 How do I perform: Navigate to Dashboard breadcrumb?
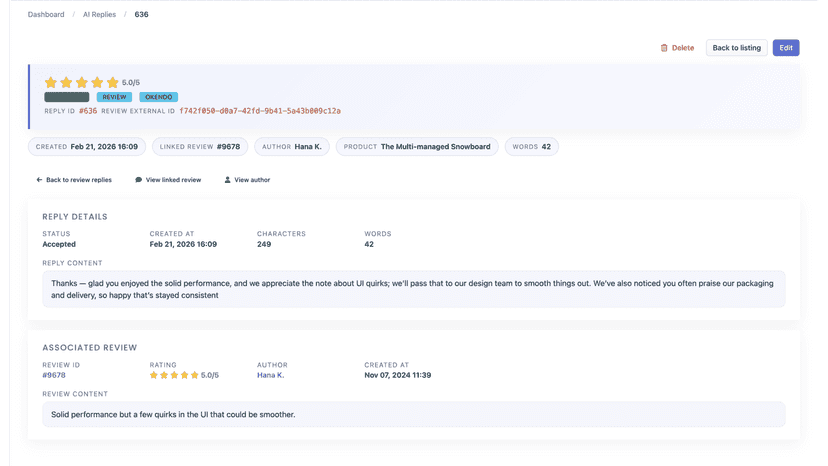coord(46,15)
